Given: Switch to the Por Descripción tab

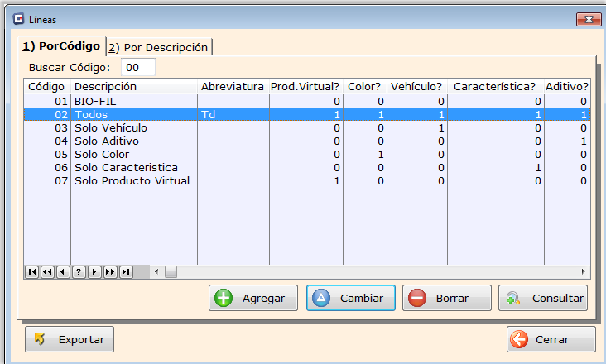Looking at the screenshot, I should click(158, 47).
